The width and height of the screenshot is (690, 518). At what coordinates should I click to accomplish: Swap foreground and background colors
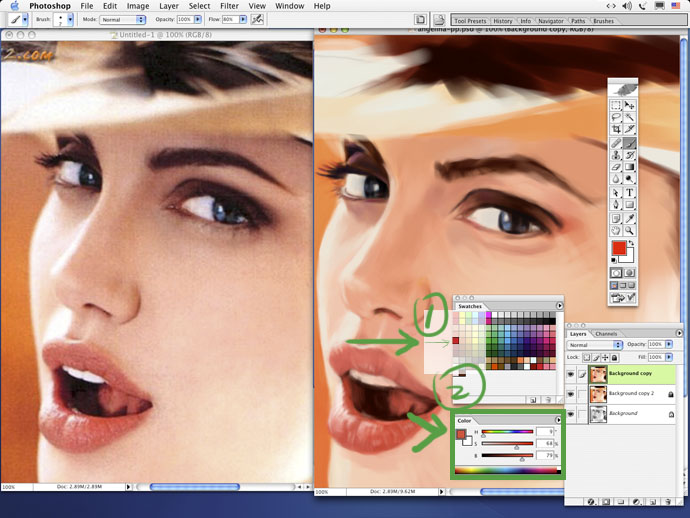click(631, 243)
